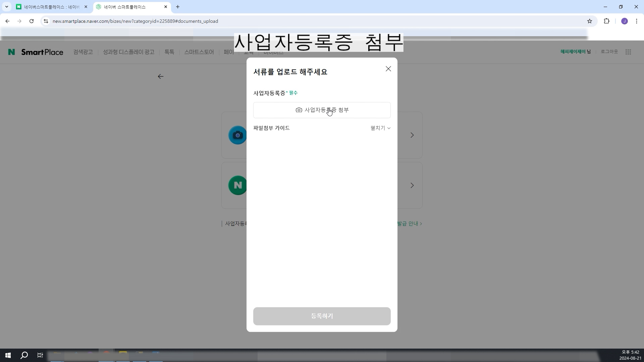Click the chevron on the camera card

point(412,135)
